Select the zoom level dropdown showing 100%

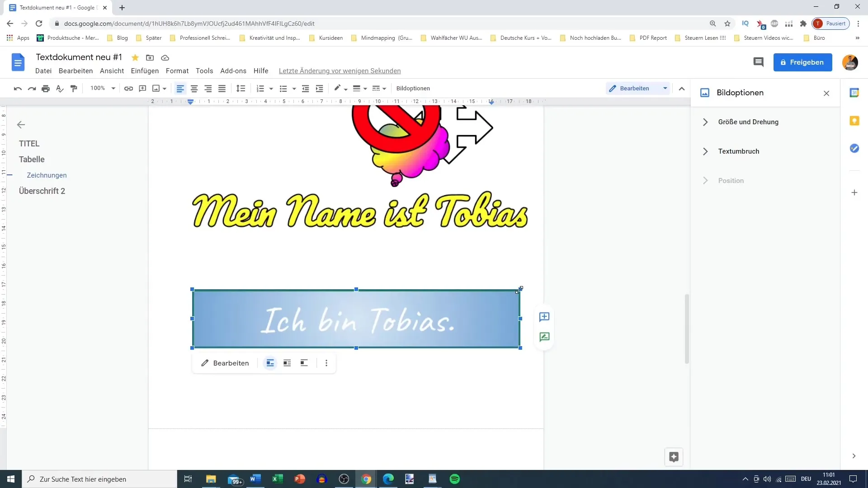click(101, 88)
